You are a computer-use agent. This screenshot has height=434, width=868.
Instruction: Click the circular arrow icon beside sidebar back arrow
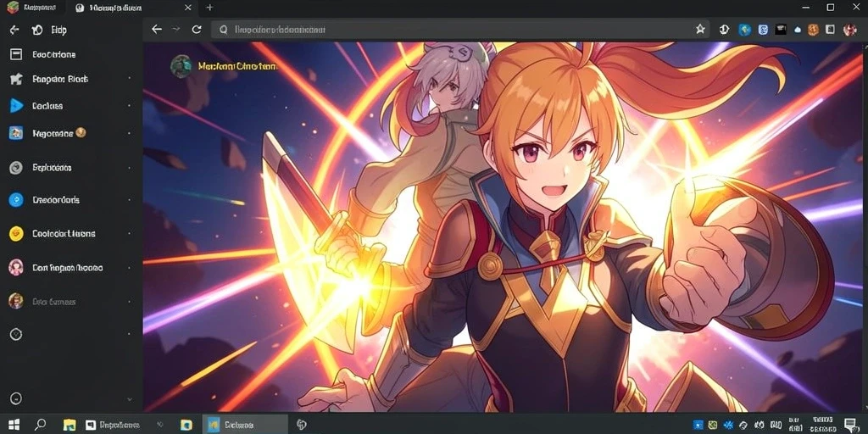point(37,30)
